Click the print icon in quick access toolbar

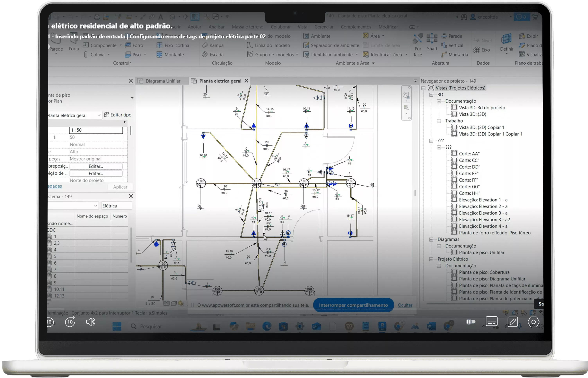coord(97,17)
